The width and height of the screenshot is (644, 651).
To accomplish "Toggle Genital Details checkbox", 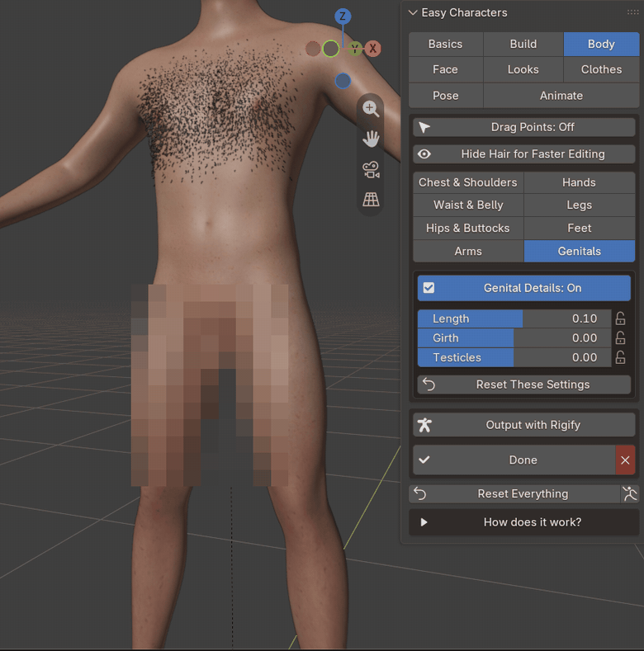I will 429,288.
